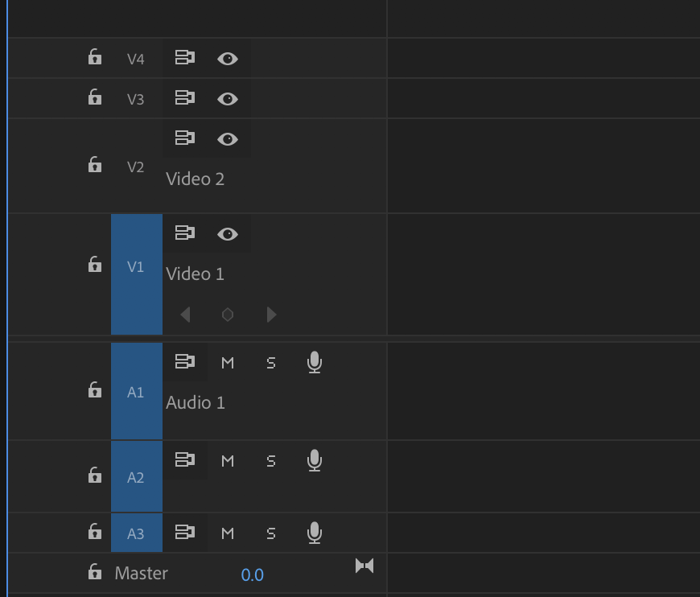This screenshot has height=597, width=700.
Task: Lock the V4 video track
Action: pos(95,57)
